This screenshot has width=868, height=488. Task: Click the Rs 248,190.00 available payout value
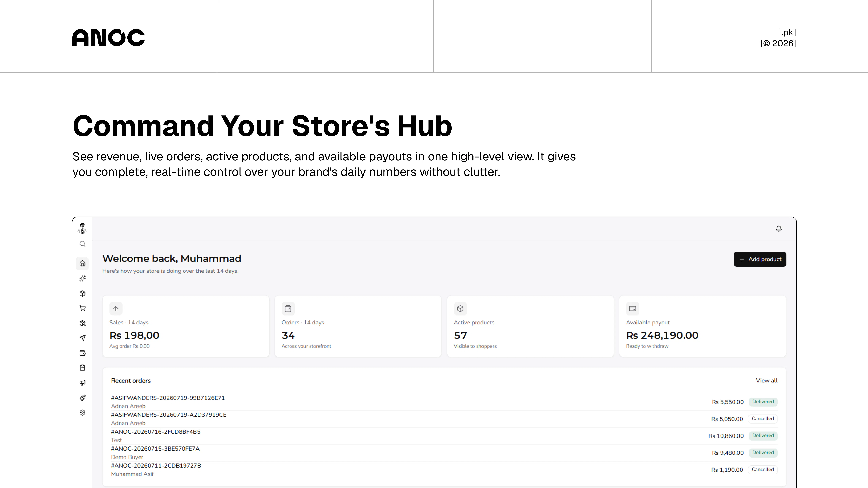tap(662, 335)
